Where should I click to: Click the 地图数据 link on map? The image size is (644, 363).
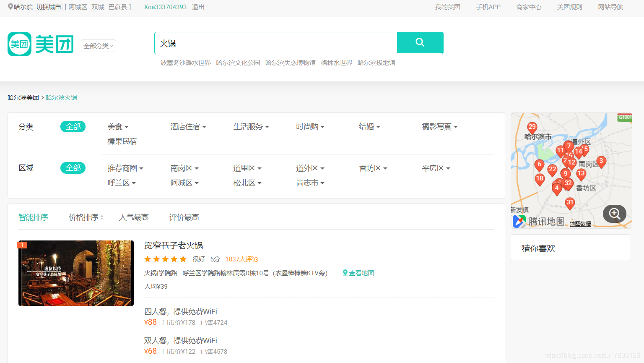[x=580, y=224]
